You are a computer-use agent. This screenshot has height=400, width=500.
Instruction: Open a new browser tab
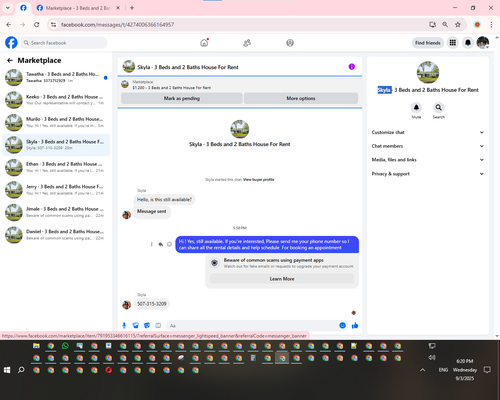click(132, 8)
